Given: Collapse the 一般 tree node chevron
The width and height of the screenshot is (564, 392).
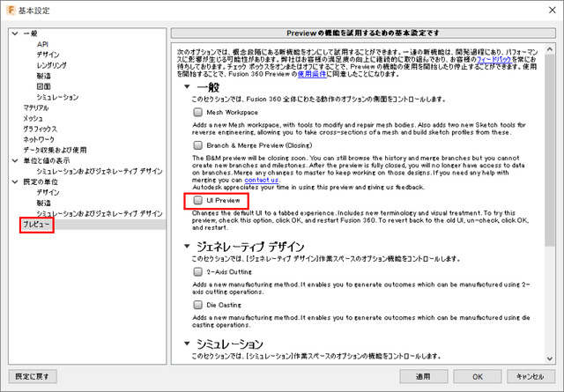Looking at the screenshot, I should (15, 33).
